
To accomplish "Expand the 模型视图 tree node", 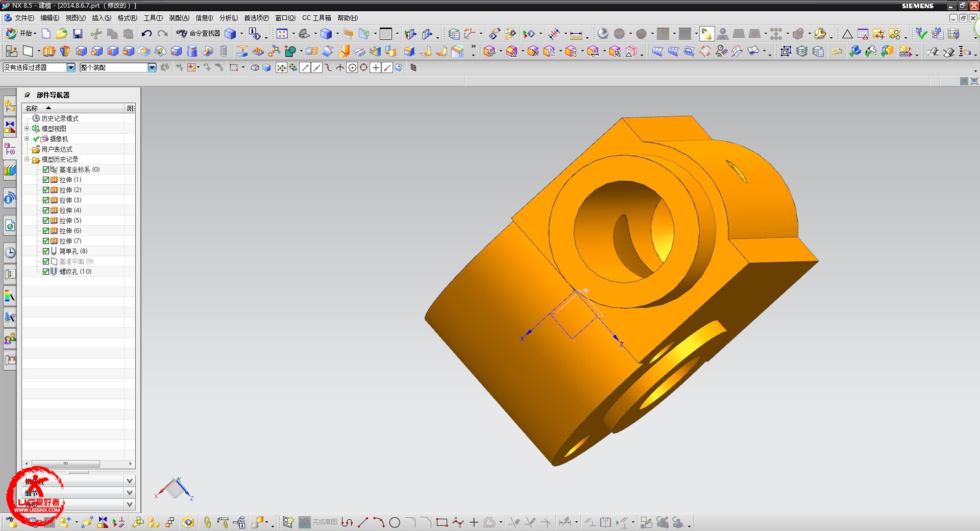I will (x=27, y=129).
